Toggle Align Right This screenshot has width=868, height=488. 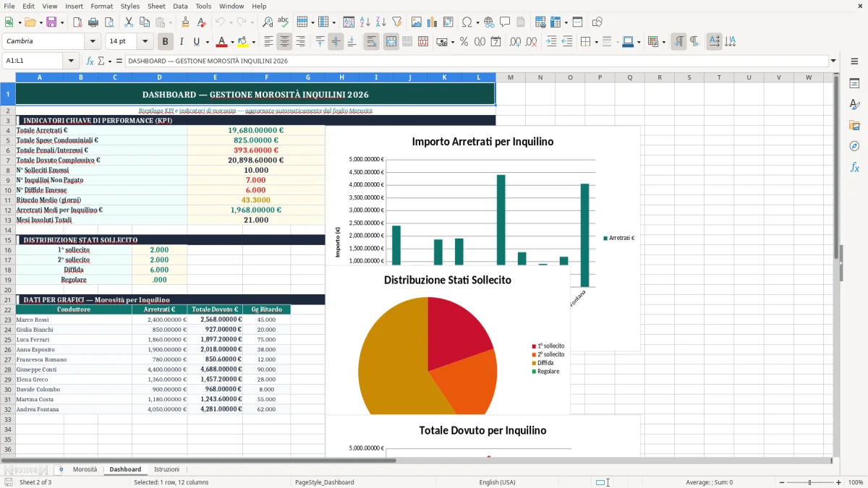pos(300,42)
